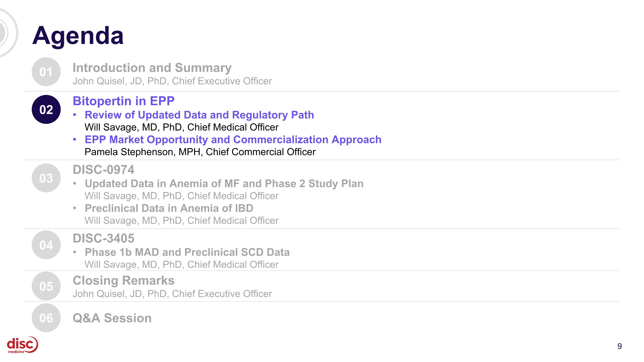Open the Closing Remarks heading
Screen dimensions: 644x362
pos(123,280)
